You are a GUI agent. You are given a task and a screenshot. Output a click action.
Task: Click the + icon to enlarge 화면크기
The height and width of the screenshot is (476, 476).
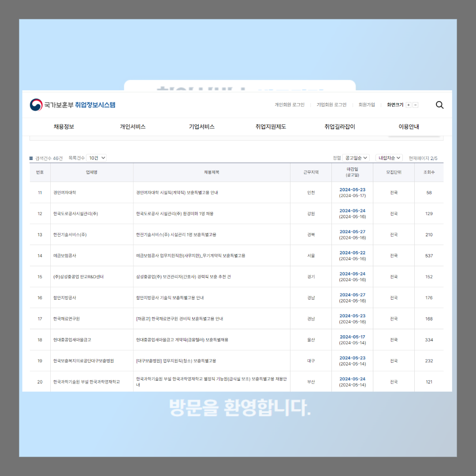click(x=409, y=105)
